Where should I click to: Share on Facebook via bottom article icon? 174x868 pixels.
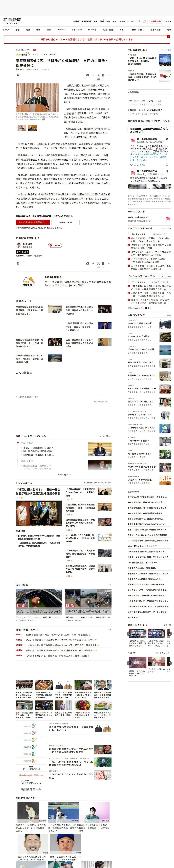93,263
